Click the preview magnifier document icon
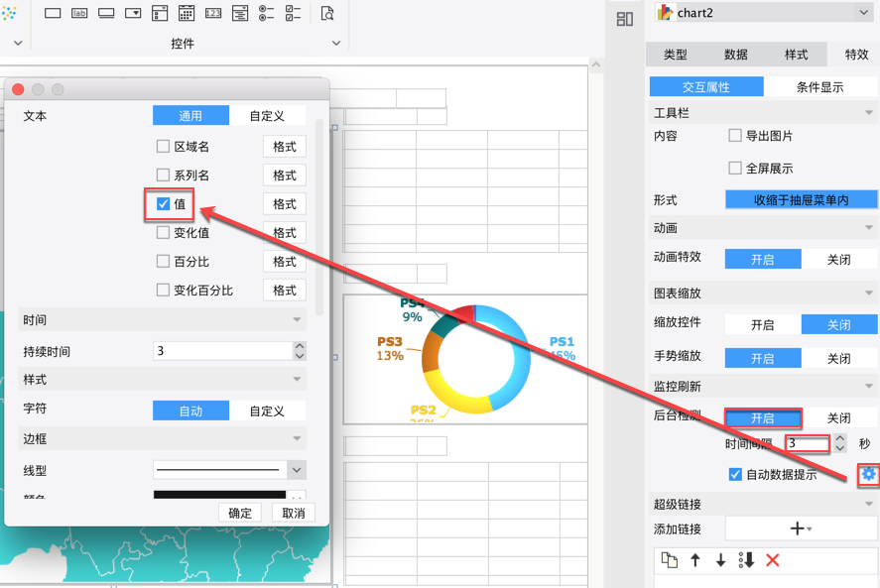Viewport: 880px width, 588px height. (x=327, y=13)
